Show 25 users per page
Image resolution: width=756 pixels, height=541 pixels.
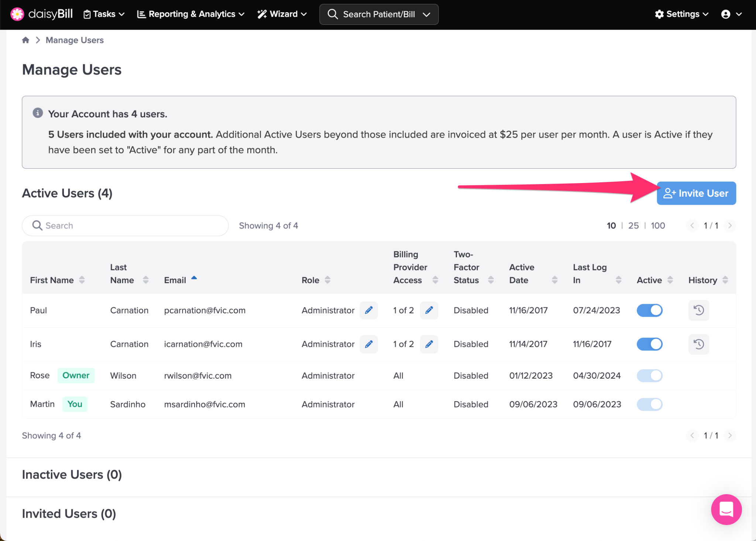[x=633, y=225]
